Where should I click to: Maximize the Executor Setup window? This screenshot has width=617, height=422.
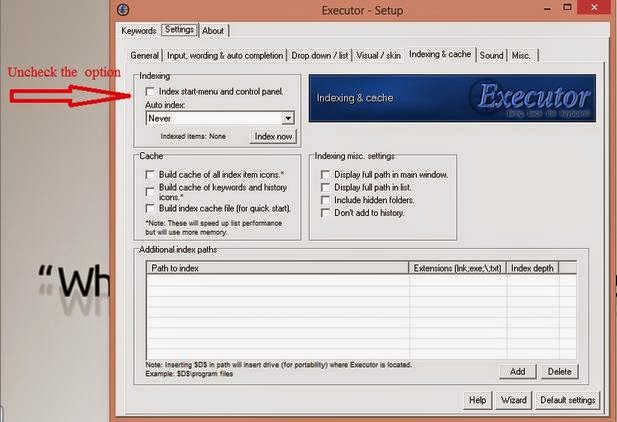pyautogui.click(x=567, y=7)
